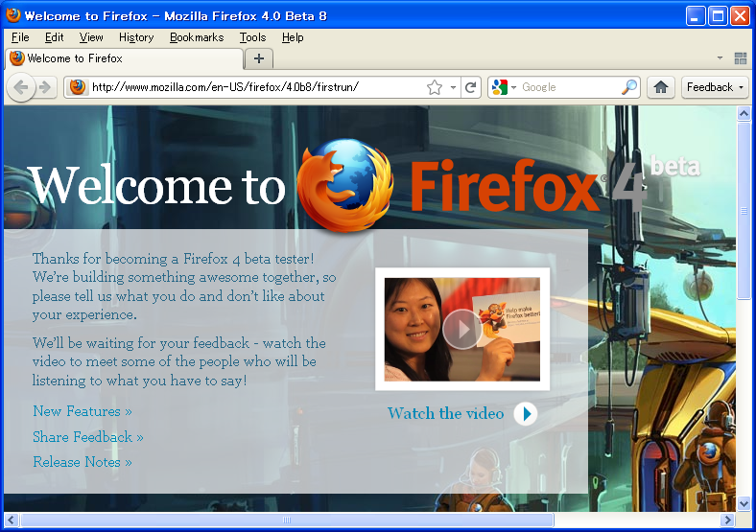Minimize the Firefox window

tap(695, 16)
